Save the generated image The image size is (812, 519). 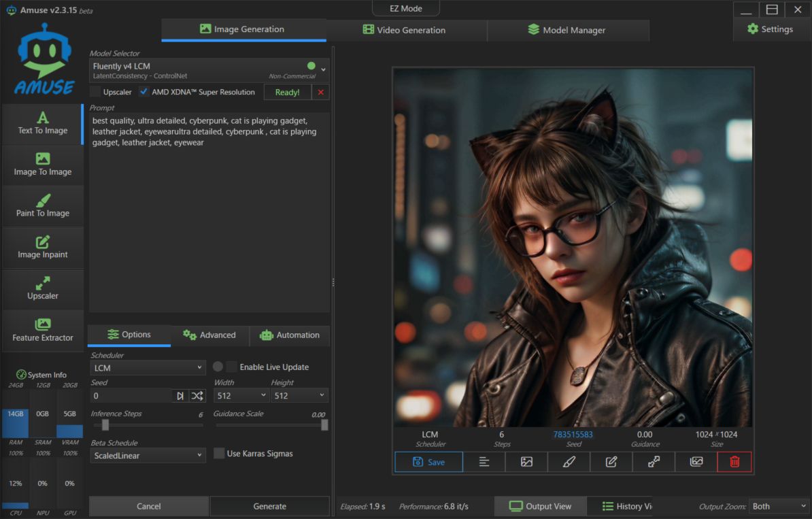428,462
